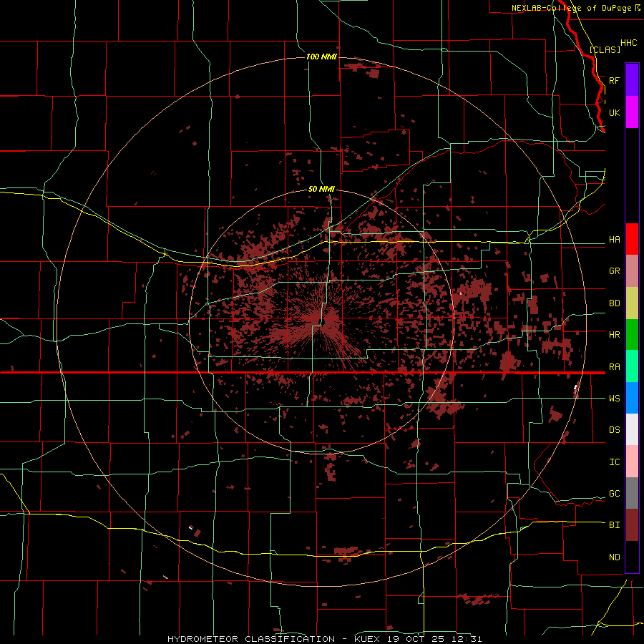This screenshot has width=644, height=644.
Task: Click the RA legend label
Action: click(614, 366)
